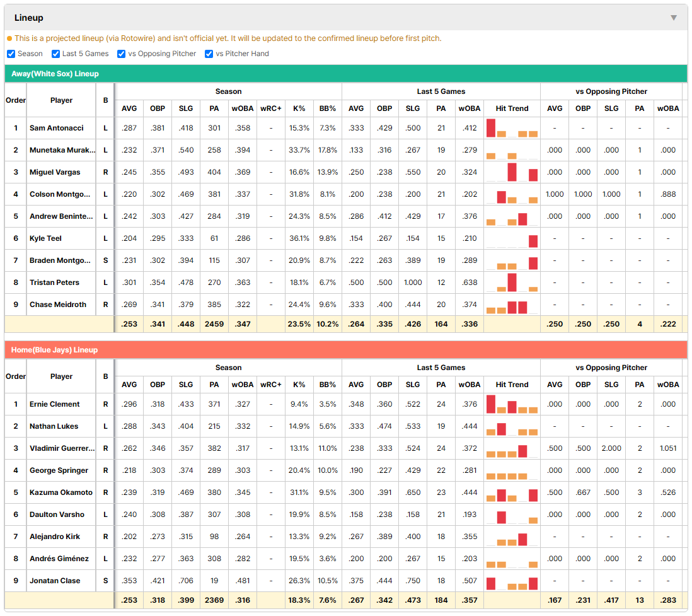The height and width of the screenshot is (616, 692).
Task: Click Jonatan Clase hit trend chart
Action: (x=512, y=581)
